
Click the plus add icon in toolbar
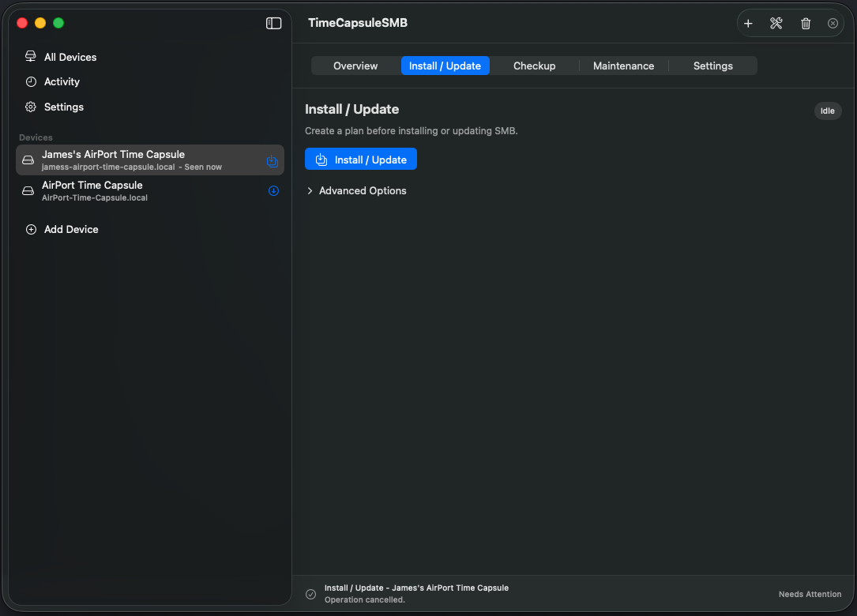[748, 24]
